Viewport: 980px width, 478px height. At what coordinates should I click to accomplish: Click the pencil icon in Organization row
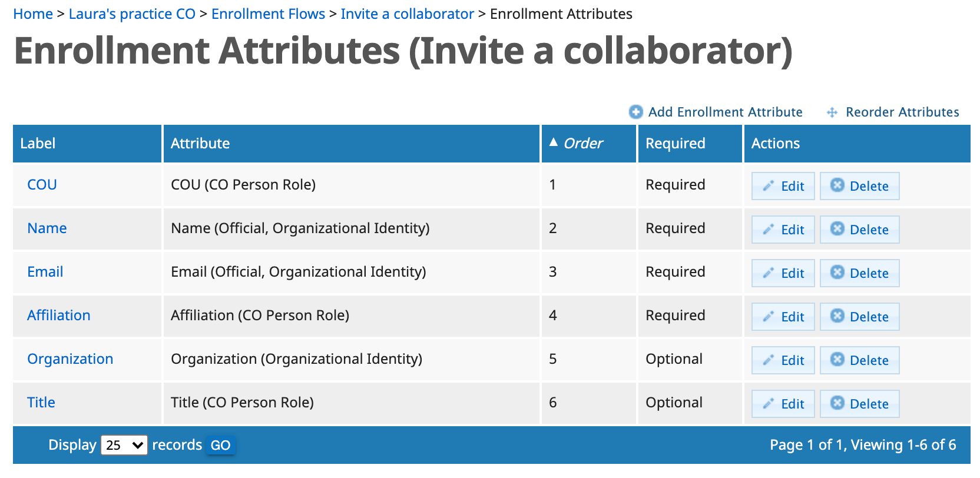coord(768,360)
